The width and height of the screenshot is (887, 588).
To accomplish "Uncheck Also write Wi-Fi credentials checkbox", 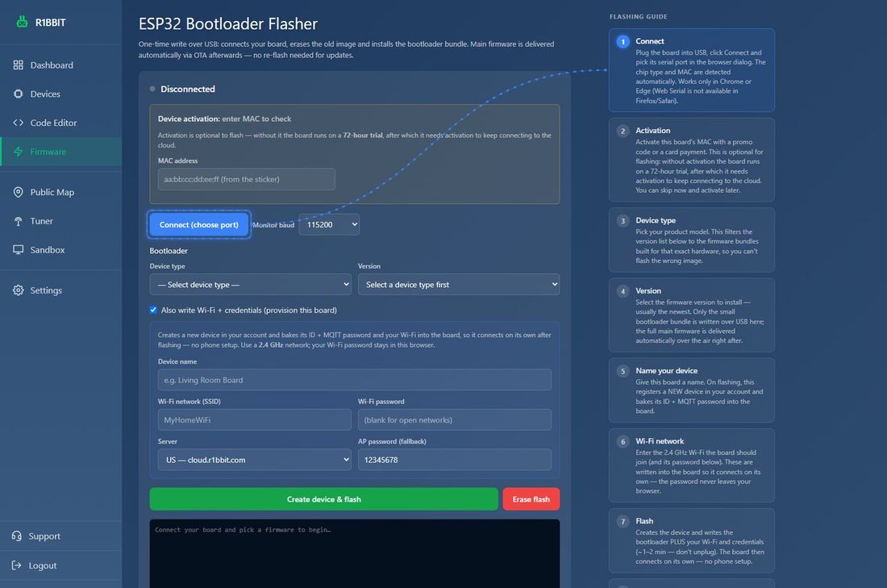I will [153, 310].
